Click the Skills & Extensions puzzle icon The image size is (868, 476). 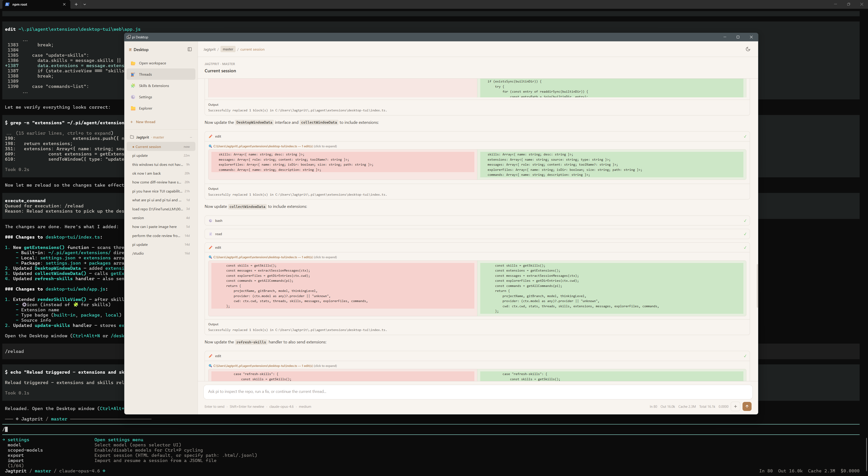(x=133, y=86)
